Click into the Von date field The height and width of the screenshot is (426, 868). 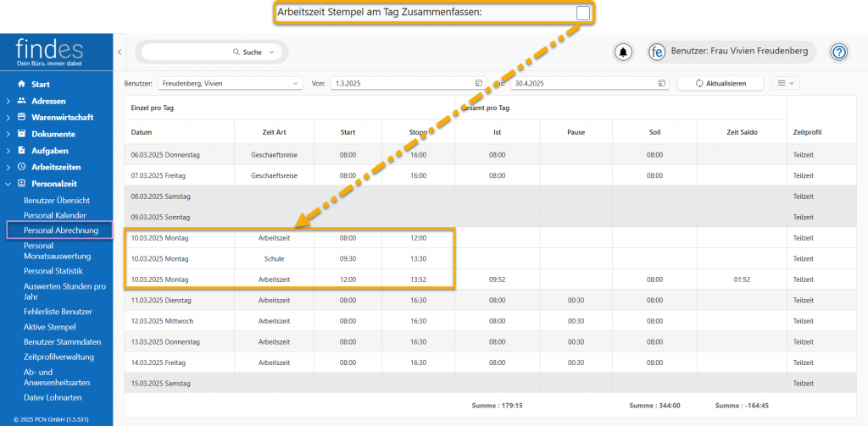pyautogui.click(x=398, y=84)
